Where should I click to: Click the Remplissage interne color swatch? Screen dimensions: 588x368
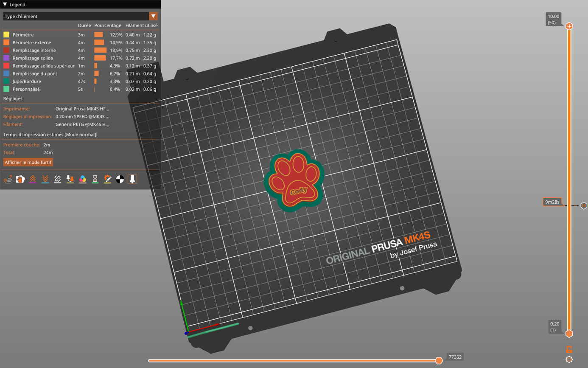6,50
